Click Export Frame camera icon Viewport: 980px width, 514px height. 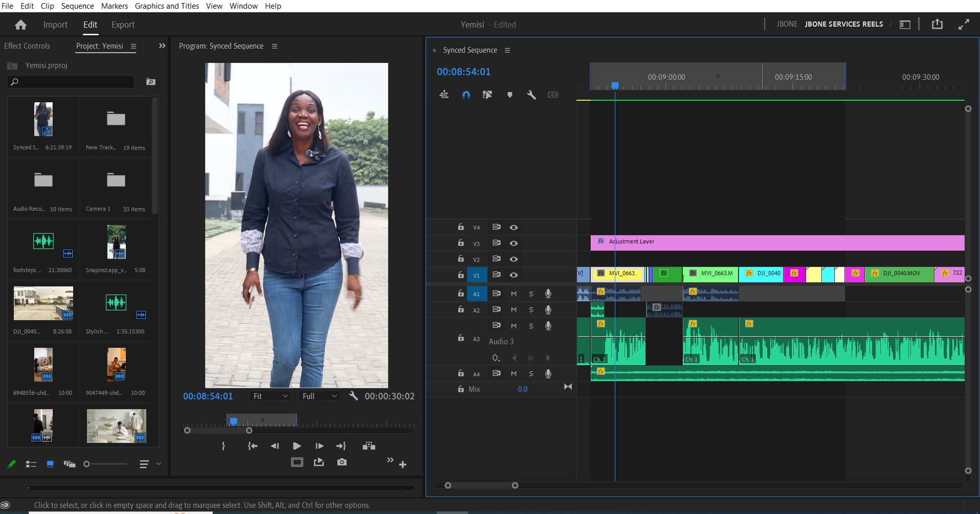pyautogui.click(x=342, y=462)
